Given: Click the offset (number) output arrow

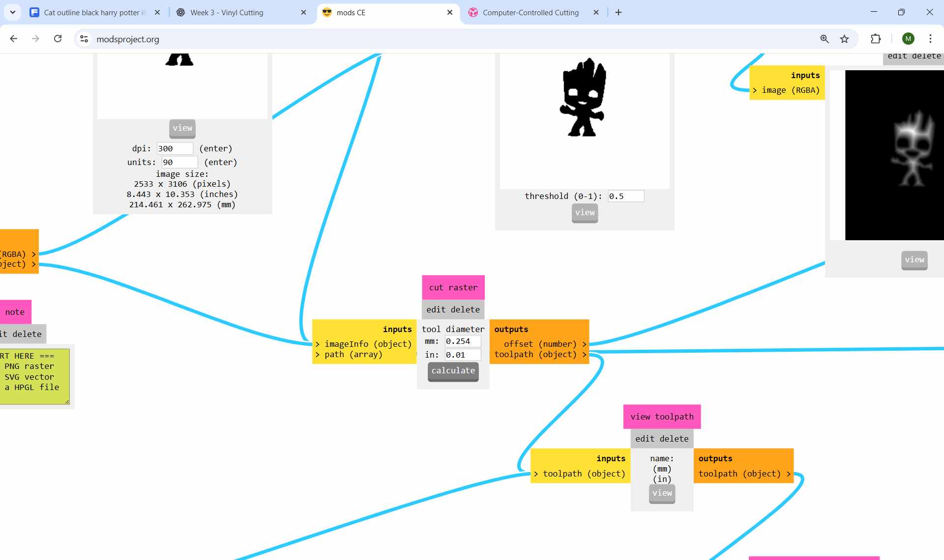Looking at the screenshot, I should (x=585, y=344).
